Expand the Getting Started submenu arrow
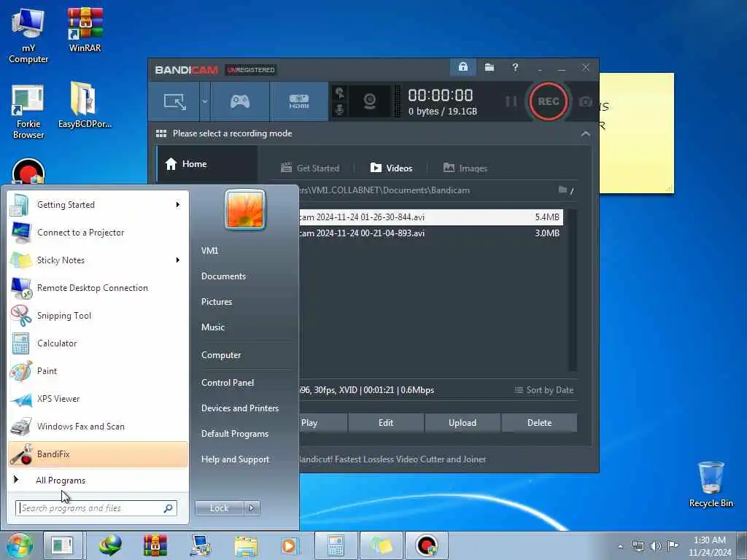Screen dimensions: 747x560 (x=178, y=205)
